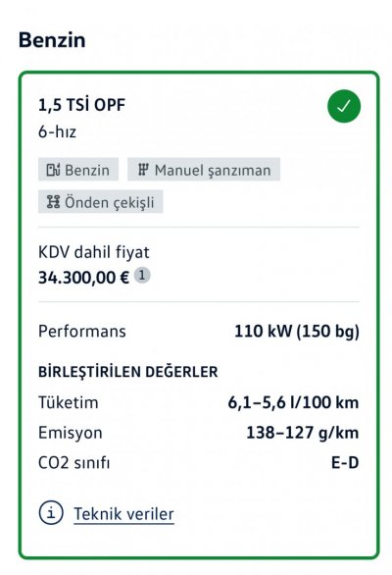Click the Benzin section heading
The image size is (392, 575).
coord(52,40)
